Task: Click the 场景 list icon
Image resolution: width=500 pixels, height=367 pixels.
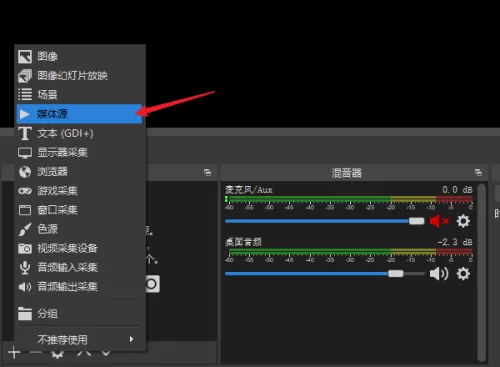Action: pyautogui.click(x=25, y=95)
